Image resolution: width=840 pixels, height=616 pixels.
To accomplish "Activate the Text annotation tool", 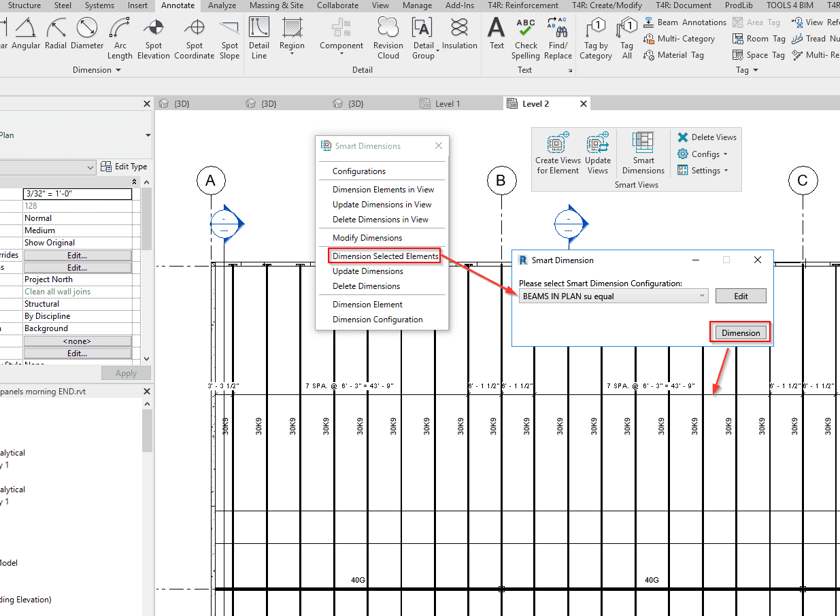I will coord(497,34).
